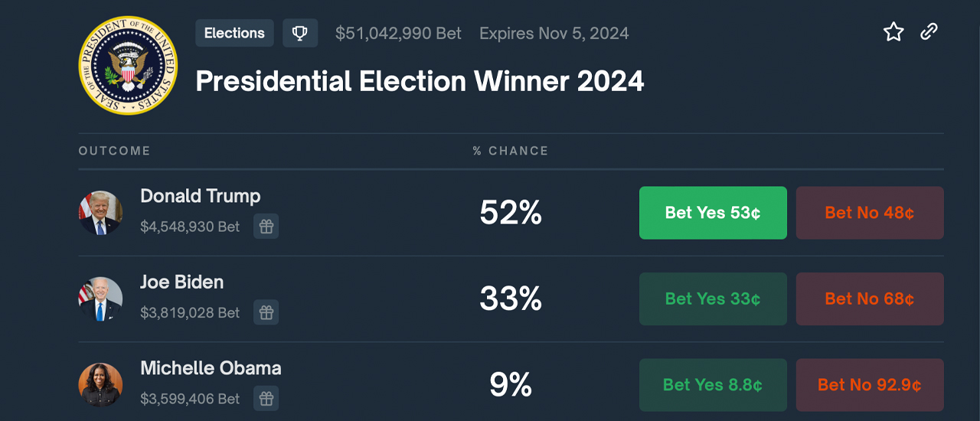
Task: Click the Presidential Seal logo
Action: coord(128,65)
